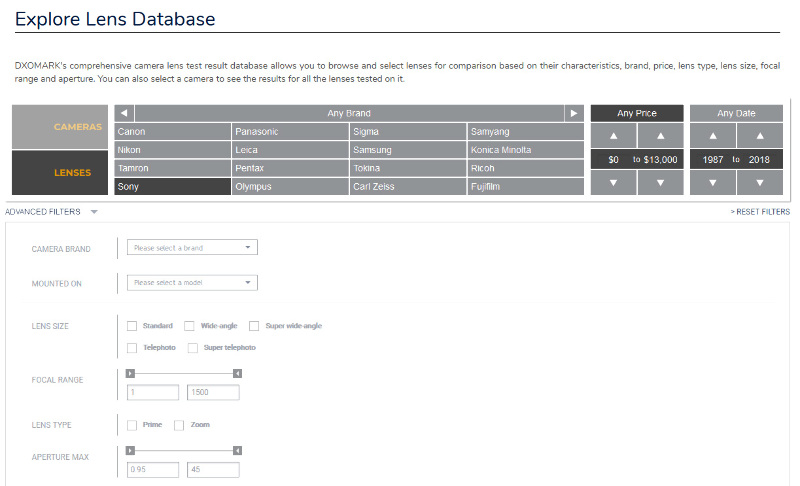Screen dimensions: 800x486
Task: Check the Telephoto lens size box
Action: click(x=132, y=348)
